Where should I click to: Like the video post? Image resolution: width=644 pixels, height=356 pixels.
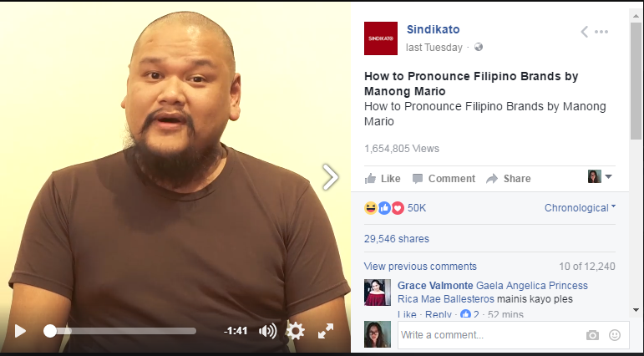click(383, 178)
